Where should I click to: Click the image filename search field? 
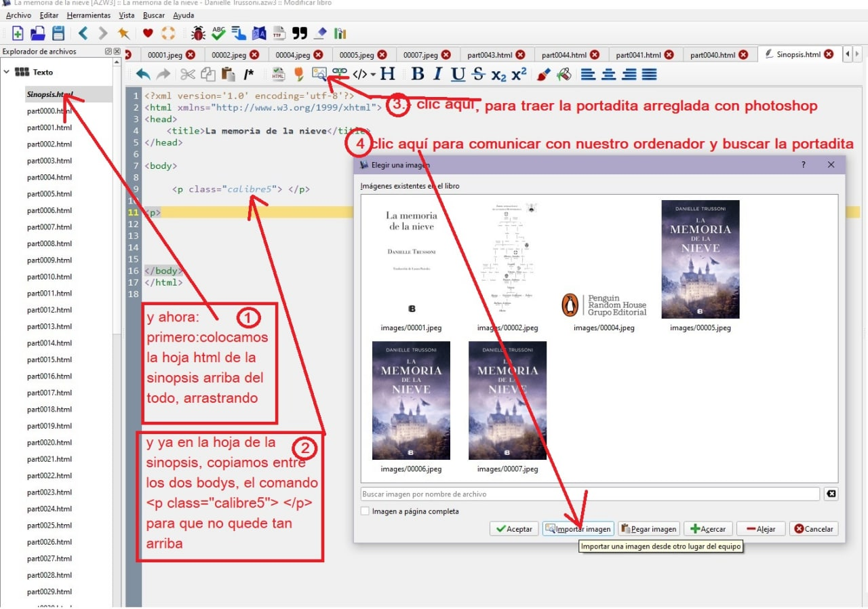point(590,494)
